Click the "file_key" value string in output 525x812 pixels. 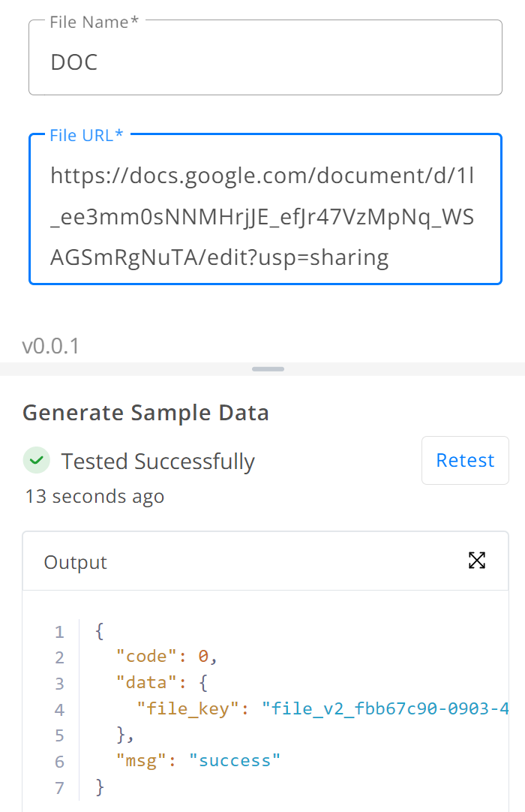(x=385, y=708)
